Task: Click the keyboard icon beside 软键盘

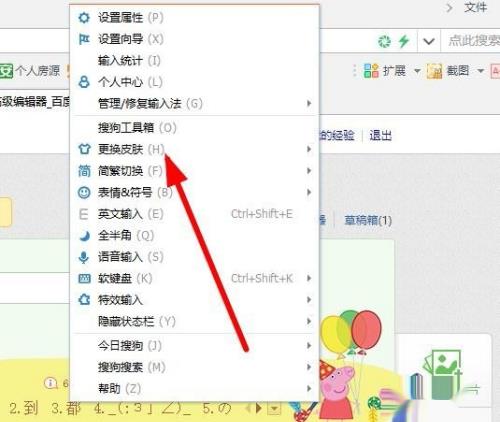Action: [x=84, y=278]
